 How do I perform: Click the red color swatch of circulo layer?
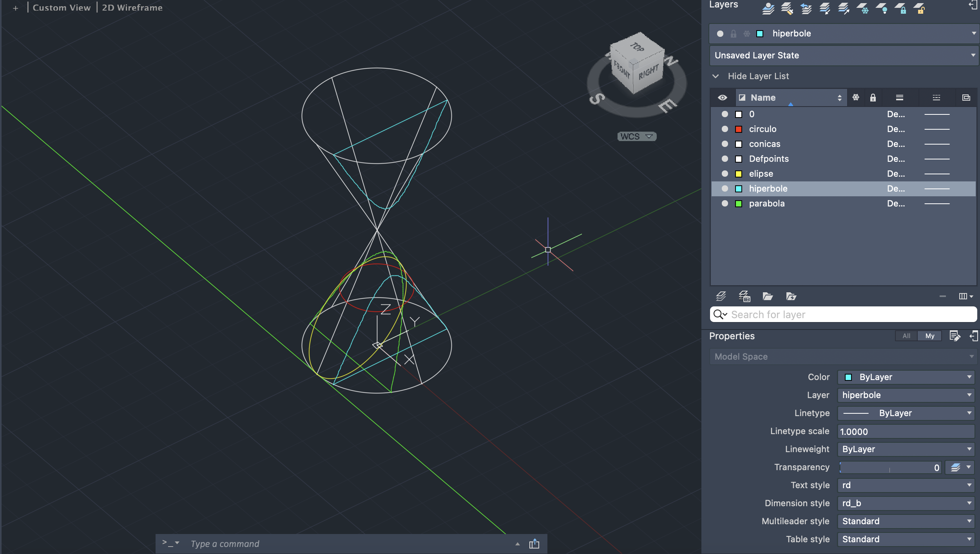739,129
